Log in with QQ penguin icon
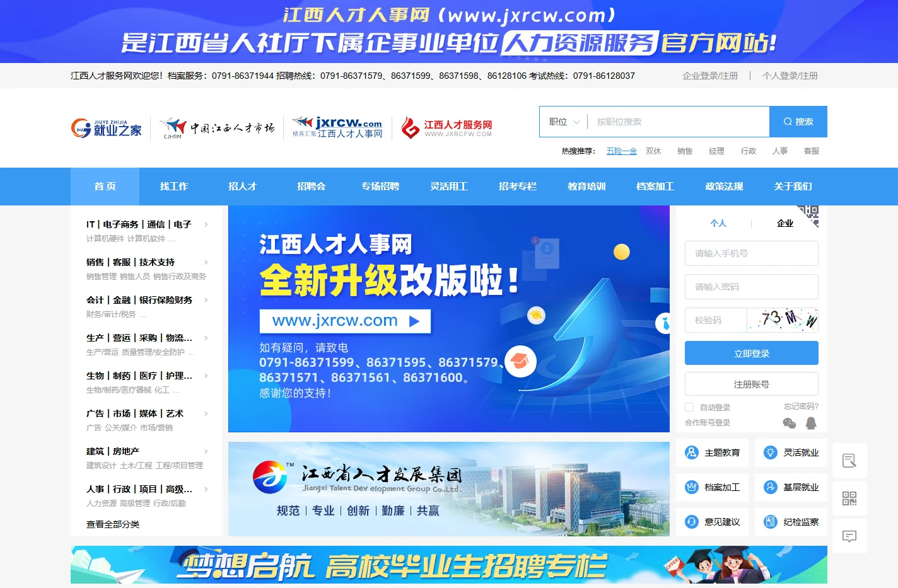 tap(811, 423)
